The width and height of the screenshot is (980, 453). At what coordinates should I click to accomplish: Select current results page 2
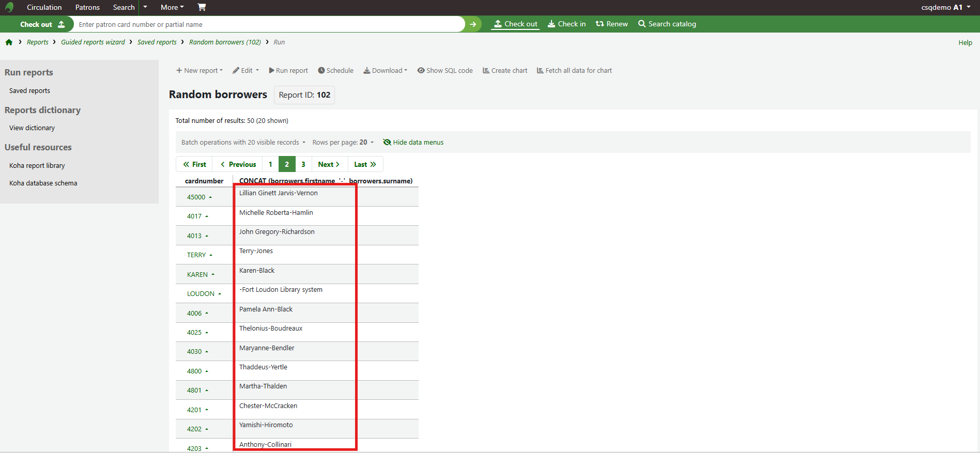click(x=287, y=164)
